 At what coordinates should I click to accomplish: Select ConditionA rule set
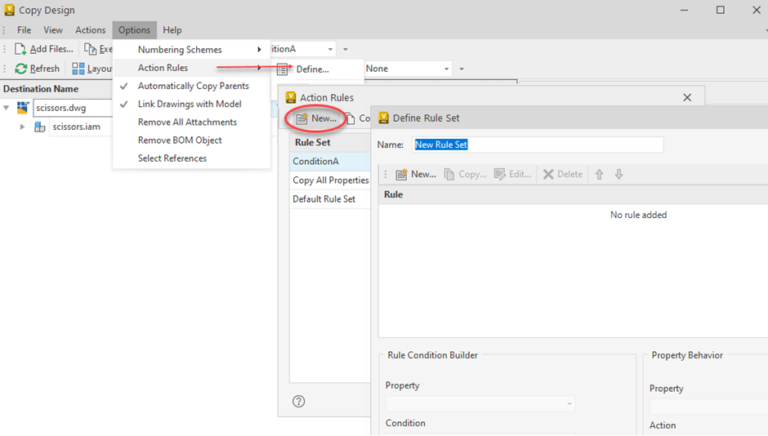click(330, 161)
